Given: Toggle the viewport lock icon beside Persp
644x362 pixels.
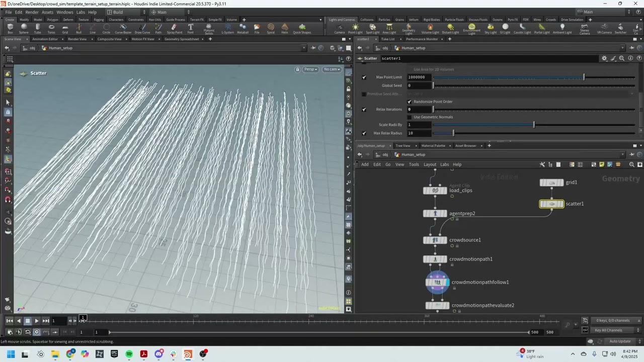Looking at the screenshot, I should coord(297,69).
